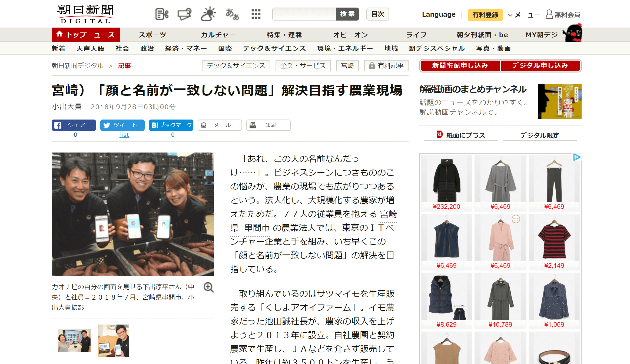
Task: Open 解説動画のまとめチャンネル link
Action: 473,89
